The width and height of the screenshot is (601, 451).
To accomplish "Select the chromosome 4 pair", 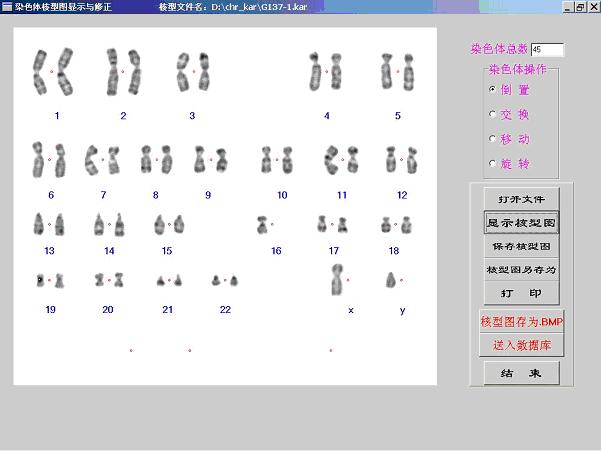I will coord(326,71).
